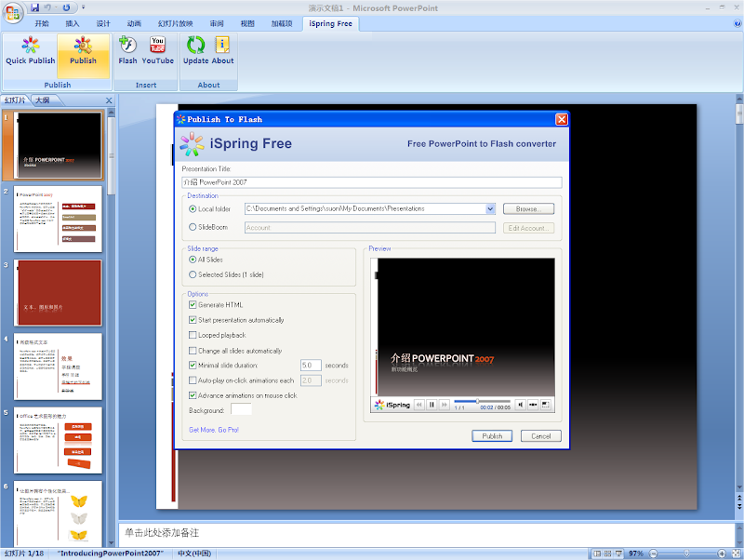Click the Edit Account... button
Image resolution: width=744 pixels, height=560 pixels.
pos(528,228)
